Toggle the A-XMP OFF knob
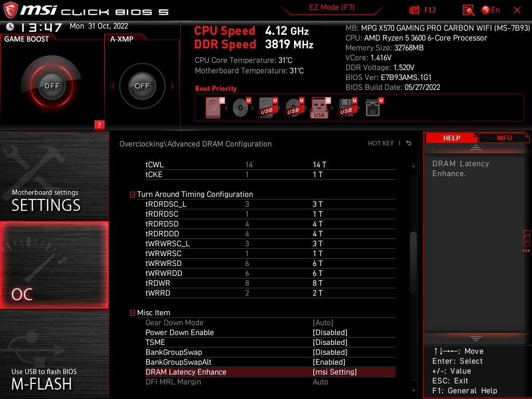The height and width of the screenshot is (399, 532). 142,86
